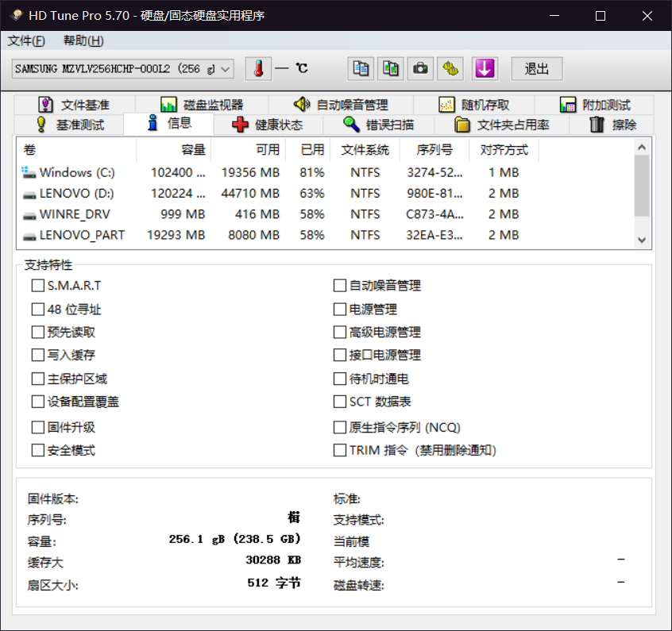Toggle the 电源管理 checkbox

[x=339, y=309]
